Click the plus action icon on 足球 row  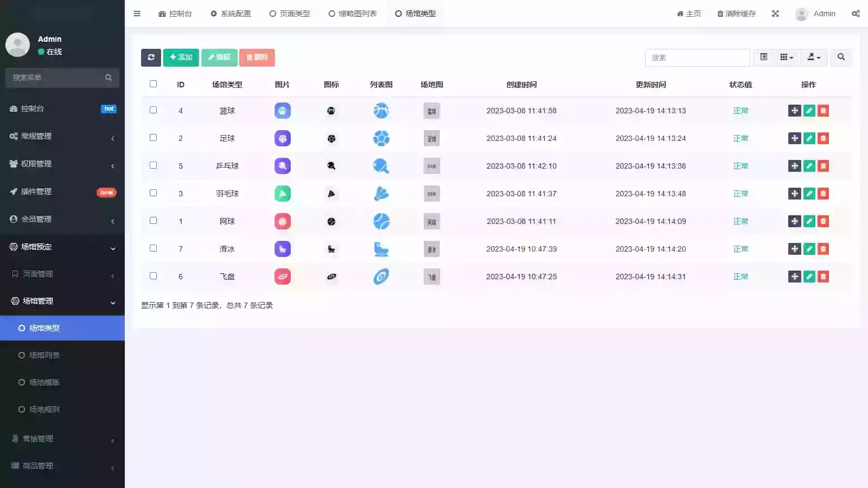click(795, 138)
